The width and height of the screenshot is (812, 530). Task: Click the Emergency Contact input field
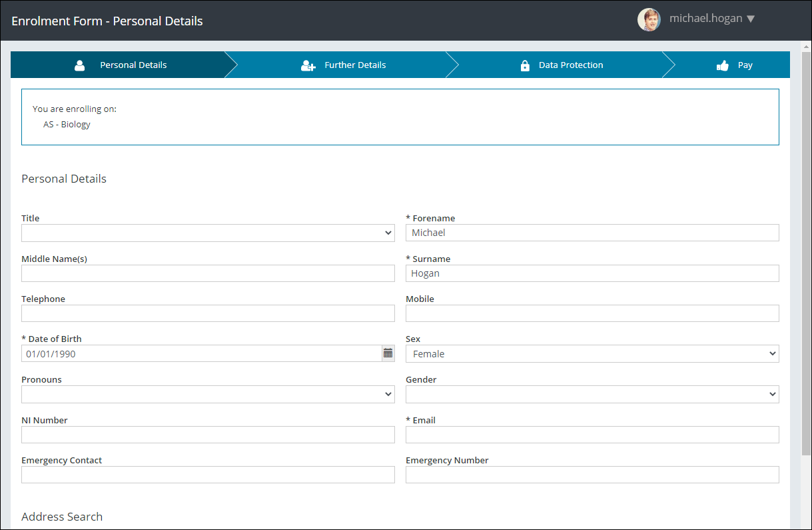(207, 474)
